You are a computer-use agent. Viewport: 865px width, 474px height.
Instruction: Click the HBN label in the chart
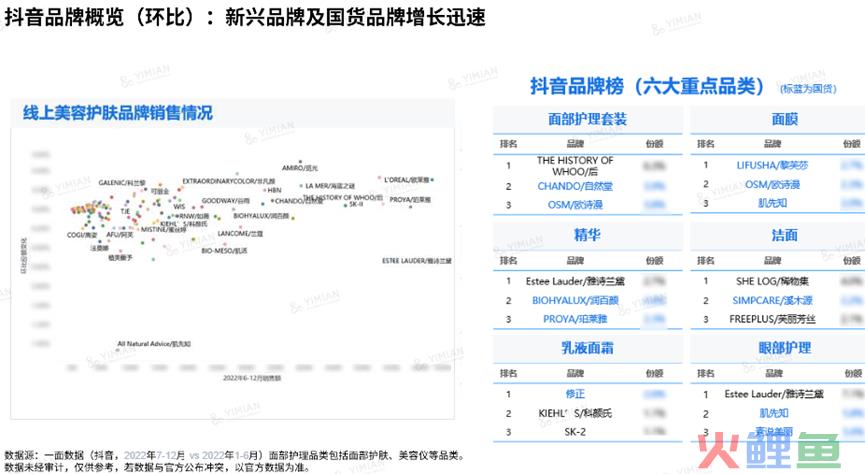pos(274,190)
